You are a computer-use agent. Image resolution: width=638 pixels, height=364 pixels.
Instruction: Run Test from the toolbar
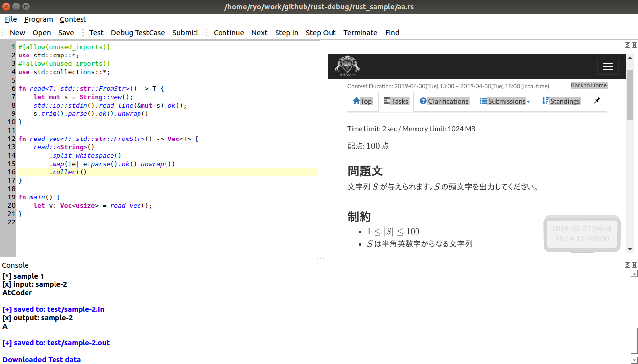click(x=96, y=33)
